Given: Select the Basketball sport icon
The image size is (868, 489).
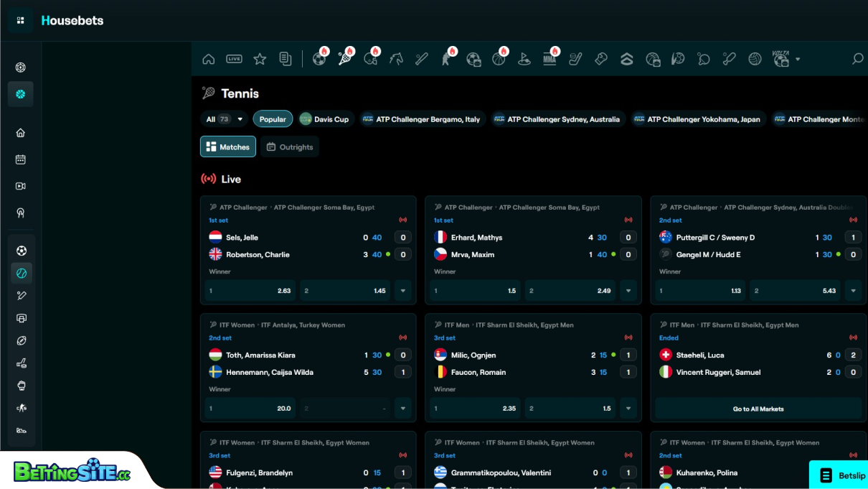Looking at the screenshot, I should (x=499, y=59).
